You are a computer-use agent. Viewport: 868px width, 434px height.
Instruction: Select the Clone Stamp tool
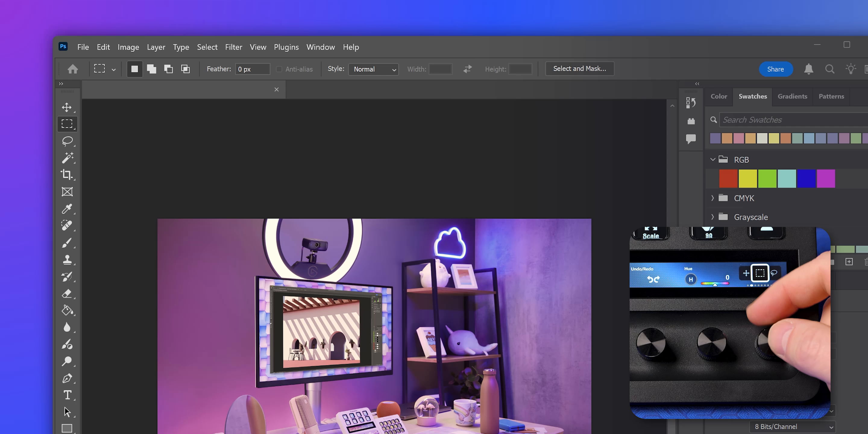67,259
